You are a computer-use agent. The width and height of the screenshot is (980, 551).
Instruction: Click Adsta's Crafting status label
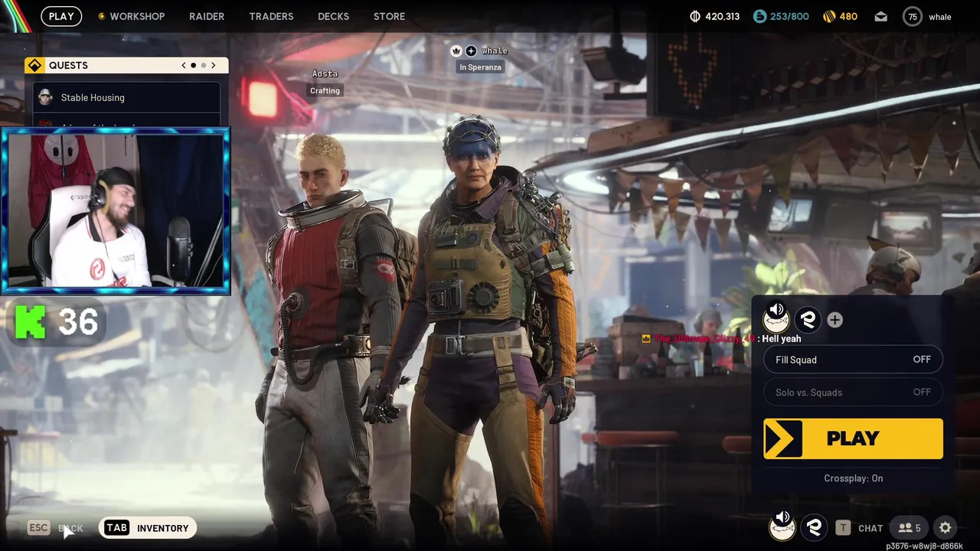(x=325, y=90)
